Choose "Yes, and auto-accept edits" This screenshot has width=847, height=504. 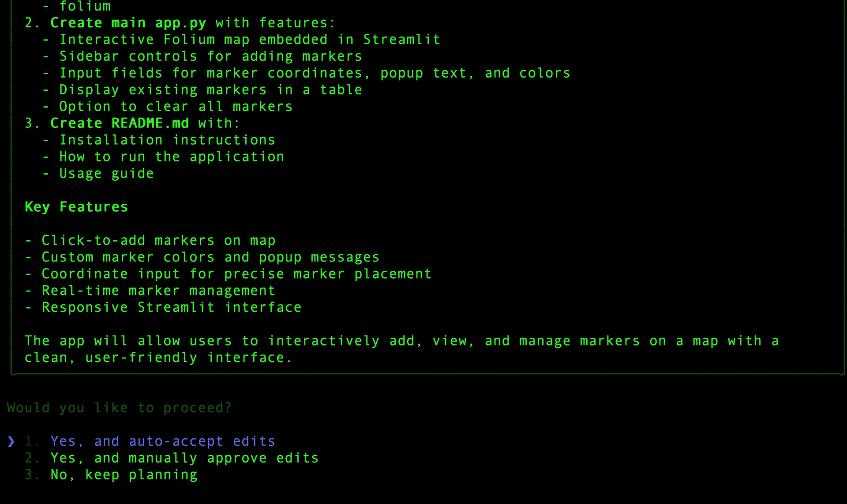tap(162, 441)
